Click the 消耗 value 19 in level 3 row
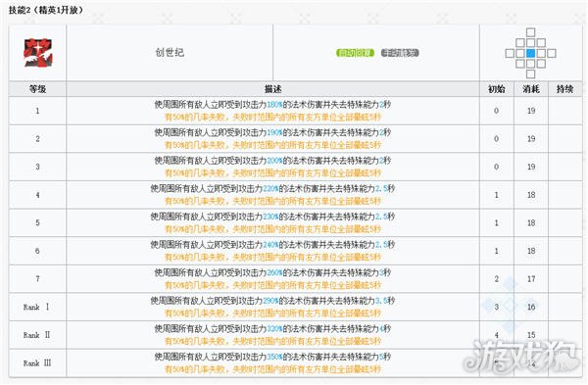 (x=531, y=167)
